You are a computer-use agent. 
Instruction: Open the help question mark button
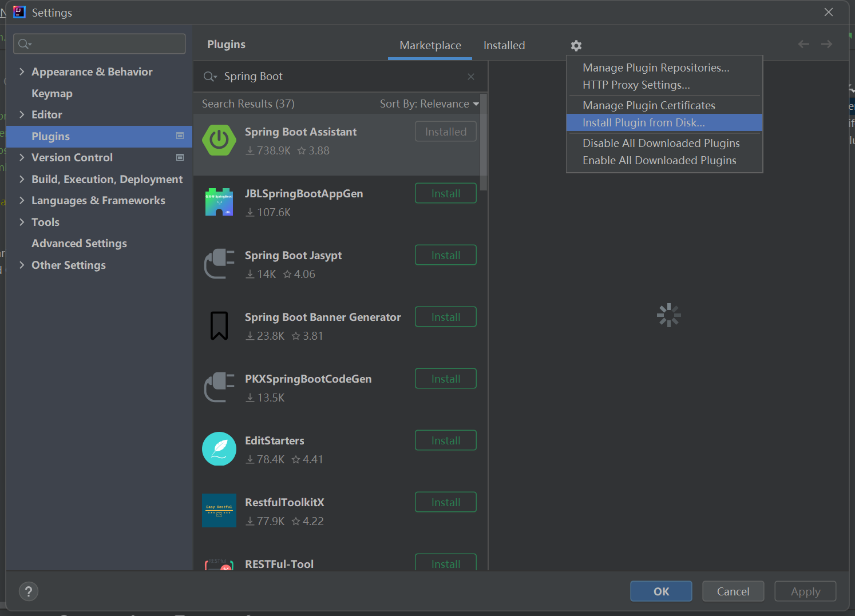(x=29, y=591)
